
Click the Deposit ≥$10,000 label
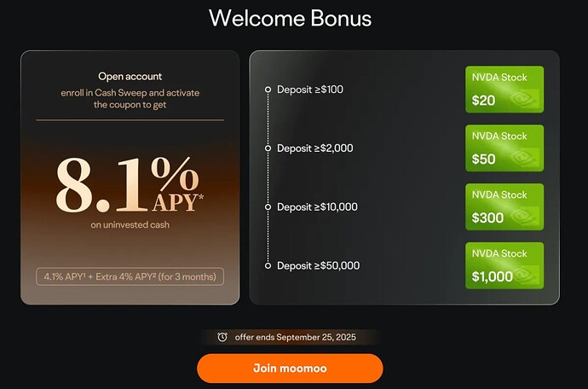(x=317, y=207)
